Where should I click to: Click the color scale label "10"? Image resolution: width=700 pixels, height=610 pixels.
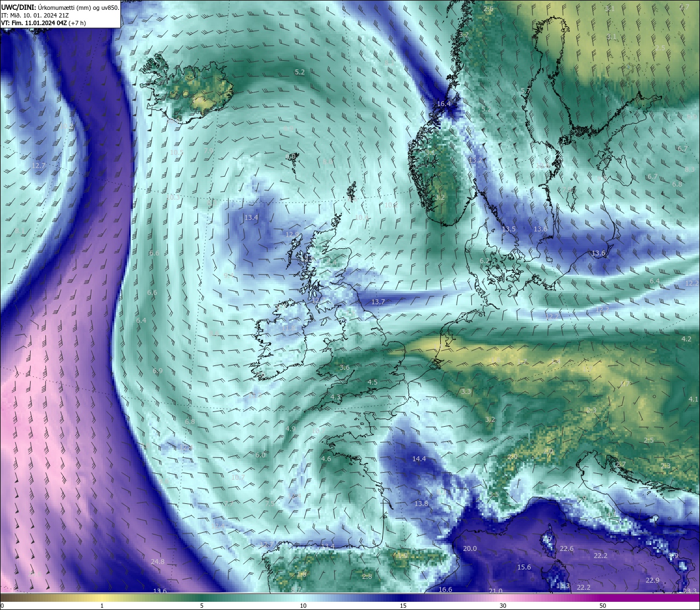(x=302, y=606)
